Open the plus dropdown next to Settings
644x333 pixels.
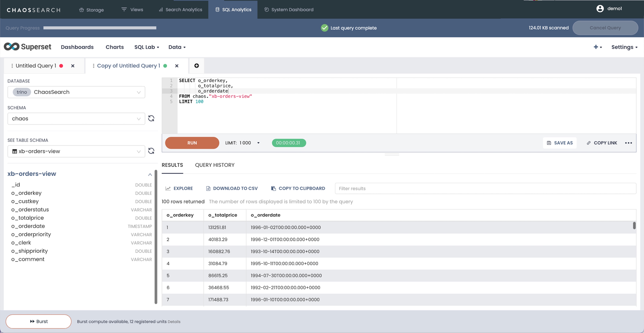(597, 47)
